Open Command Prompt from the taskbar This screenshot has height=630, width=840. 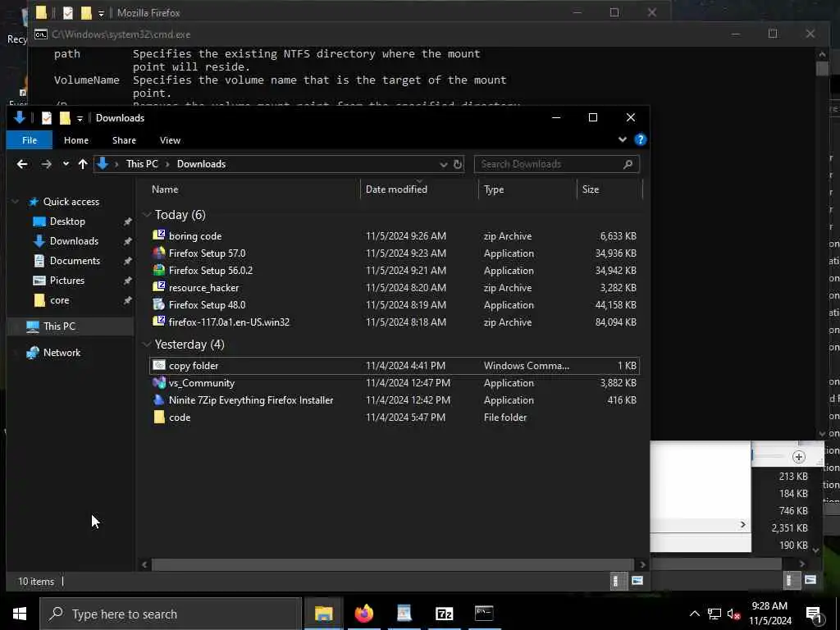pos(484,614)
